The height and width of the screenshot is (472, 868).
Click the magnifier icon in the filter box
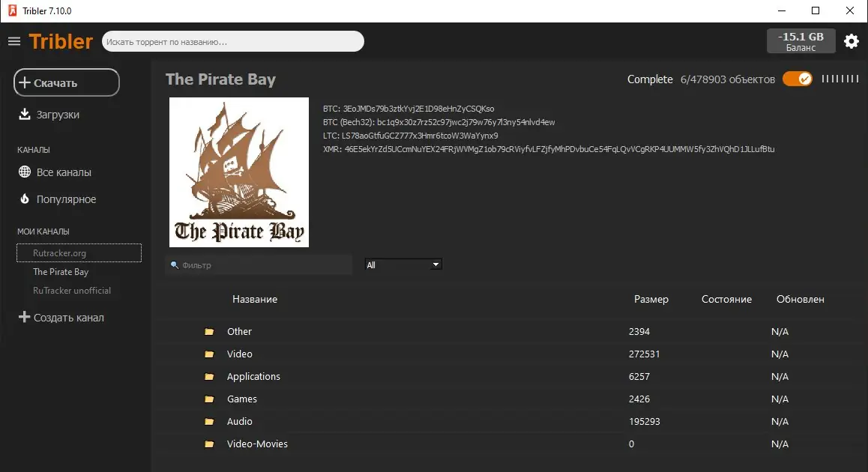pyautogui.click(x=175, y=265)
